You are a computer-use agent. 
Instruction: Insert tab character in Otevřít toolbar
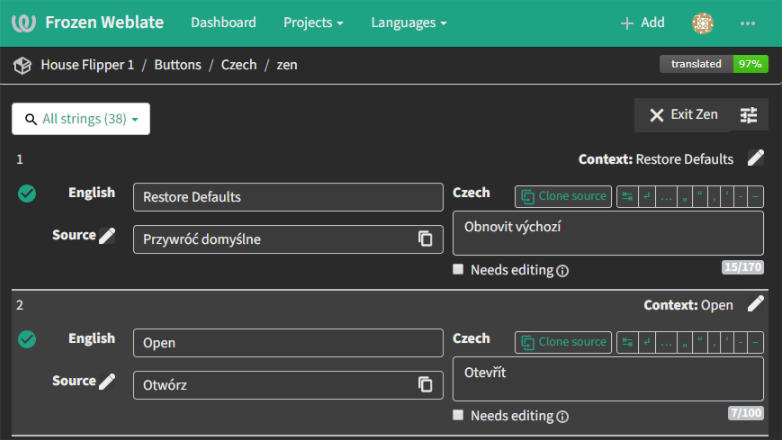click(627, 342)
